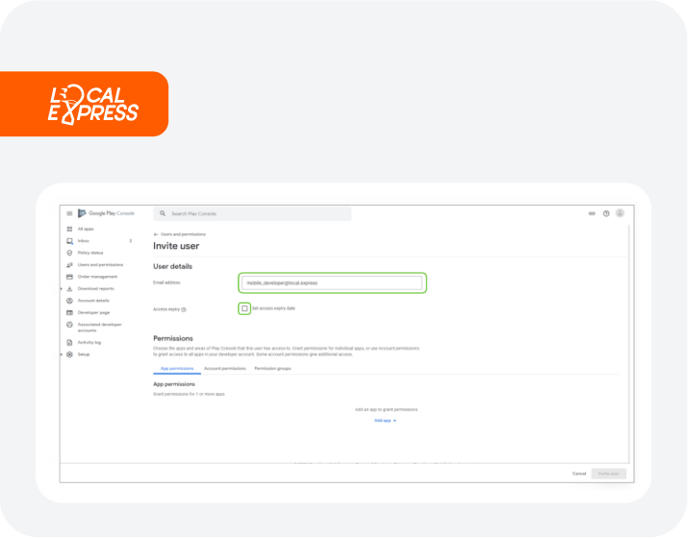Image resolution: width=688 pixels, height=538 pixels.
Task: Click the Invite user button
Action: coord(609,474)
